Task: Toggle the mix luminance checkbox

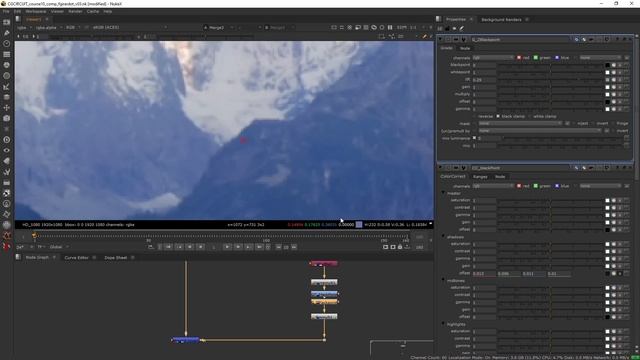Action: coord(474,138)
